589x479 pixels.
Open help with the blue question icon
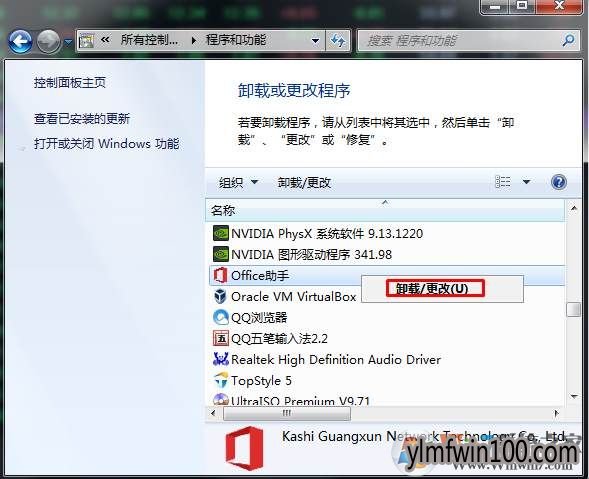[x=559, y=182]
